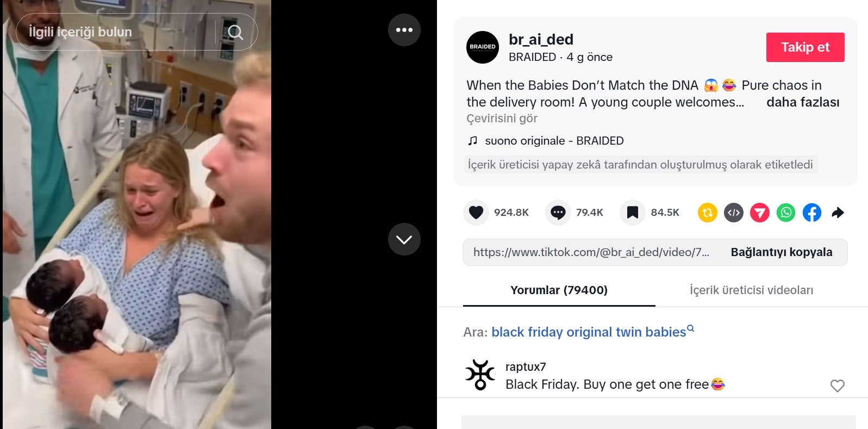The image size is (868, 429).
Task: Like the video with the heart icon
Action: [476, 213]
